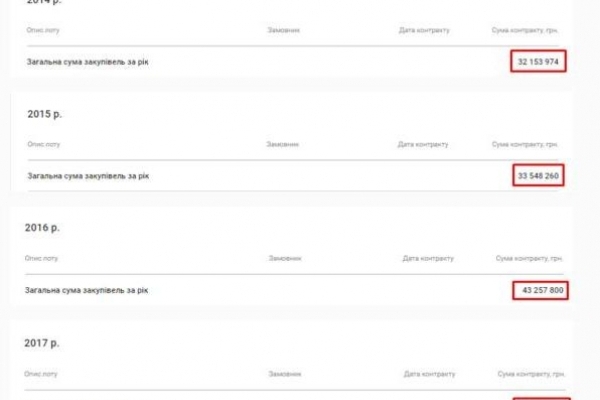
Task: Click "Дата контракту" header in 2015 table
Action: [424, 145]
